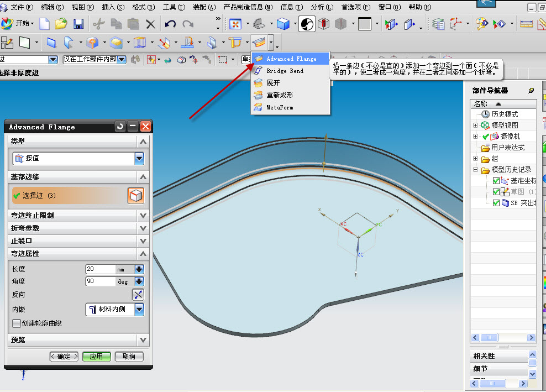Screen dimensions: 546x392
Task: Click the Delete X icon
Action: [150, 24]
